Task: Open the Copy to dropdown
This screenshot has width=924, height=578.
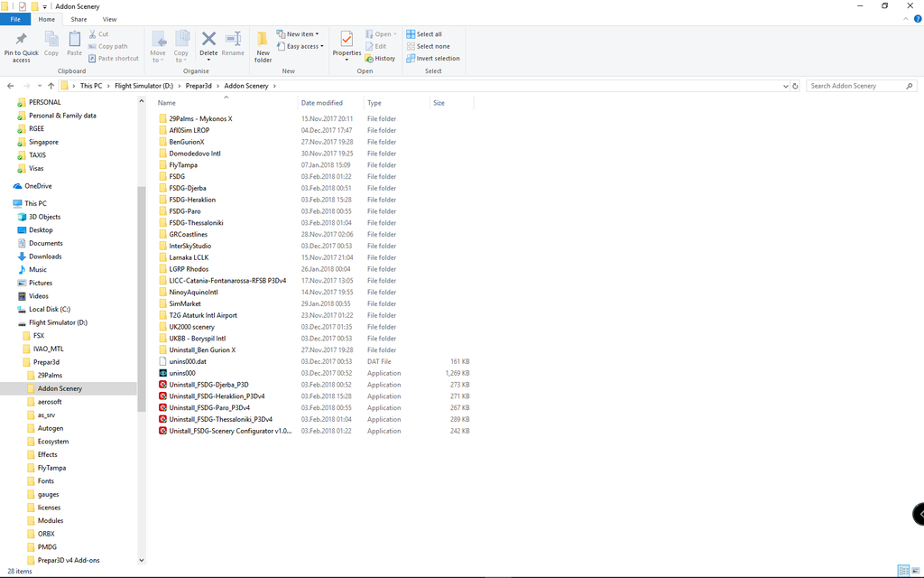Action: [180, 47]
